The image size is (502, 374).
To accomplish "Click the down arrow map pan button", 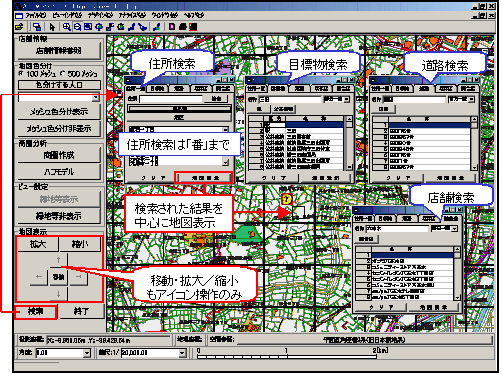I will coord(59,294).
